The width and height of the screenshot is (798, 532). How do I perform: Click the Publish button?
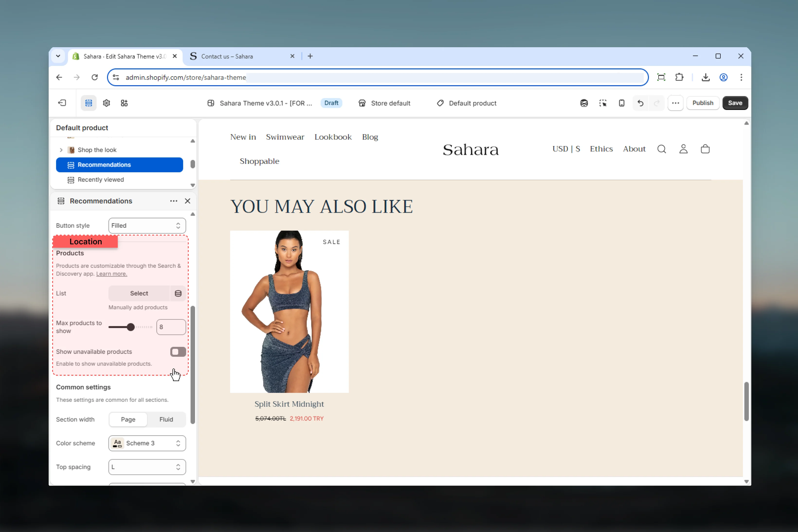[702, 103]
